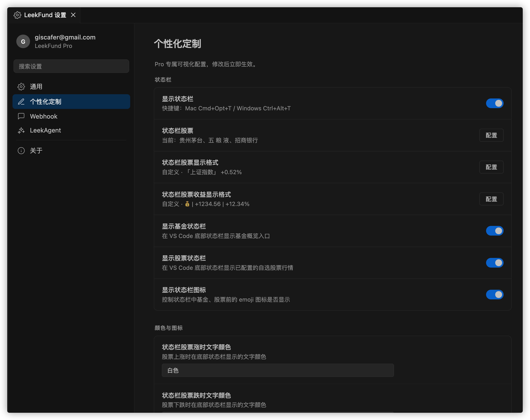Screen dimensions: 530x420
Task: Disable the 显示基金状态栏 switch
Action: (495, 231)
